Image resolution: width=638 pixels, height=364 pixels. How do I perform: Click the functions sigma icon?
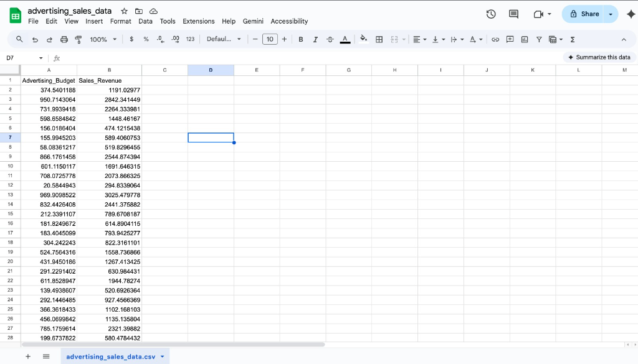[x=572, y=39]
